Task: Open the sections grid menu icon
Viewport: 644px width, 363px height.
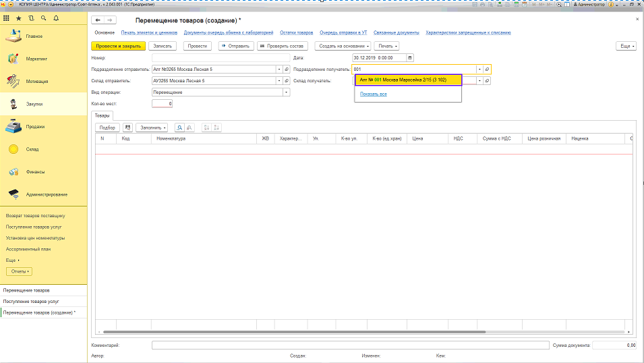Action: tap(7, 18)
